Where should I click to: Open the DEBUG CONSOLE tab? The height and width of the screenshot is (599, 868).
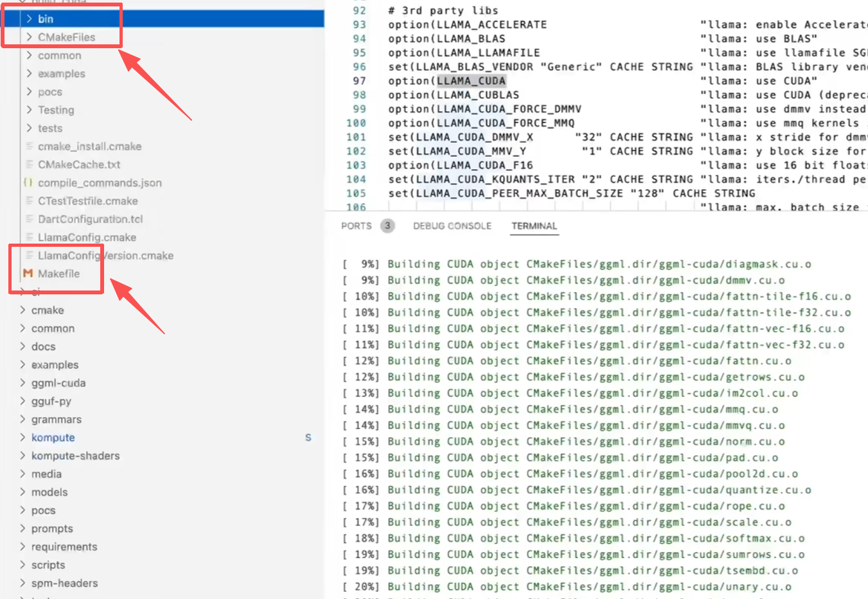coord(452,226)
